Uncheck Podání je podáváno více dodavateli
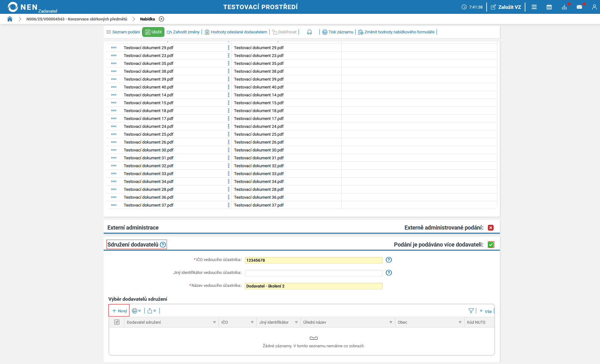600x364 pixels. pyautogui.click(x=491, y=245)
